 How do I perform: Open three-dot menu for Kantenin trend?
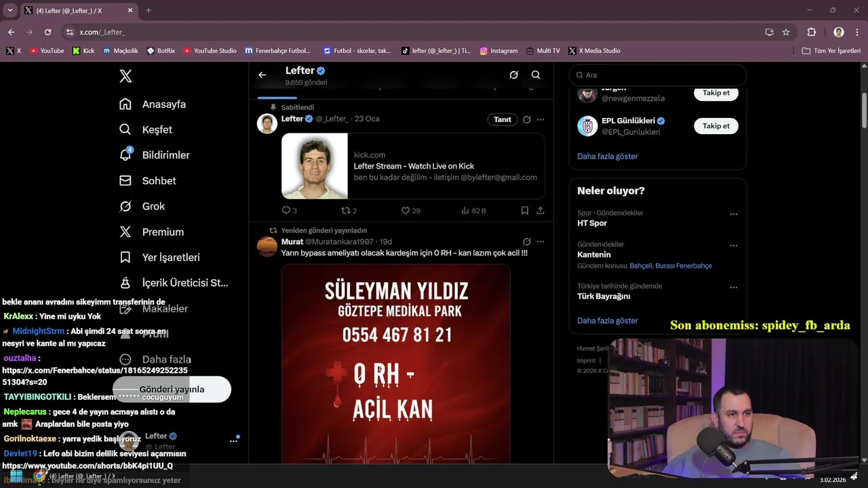[733, 246]
